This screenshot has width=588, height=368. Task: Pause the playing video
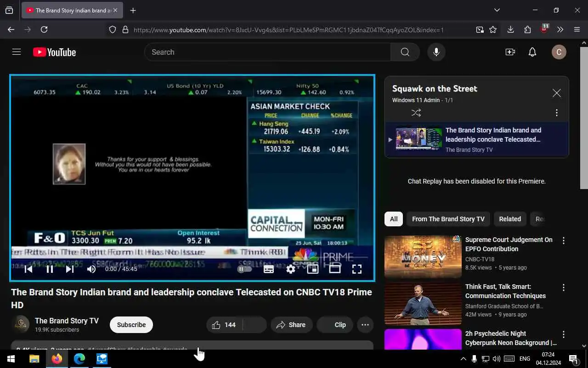point(50,269)
